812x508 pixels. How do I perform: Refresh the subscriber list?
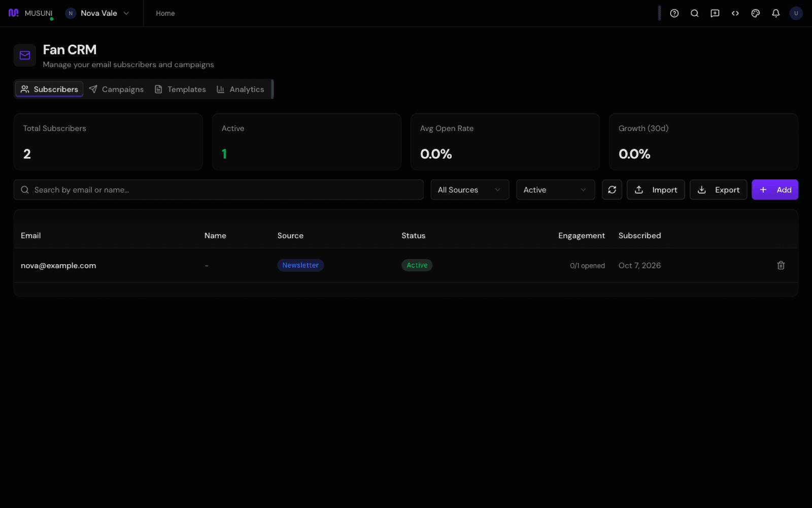(612, 189)
